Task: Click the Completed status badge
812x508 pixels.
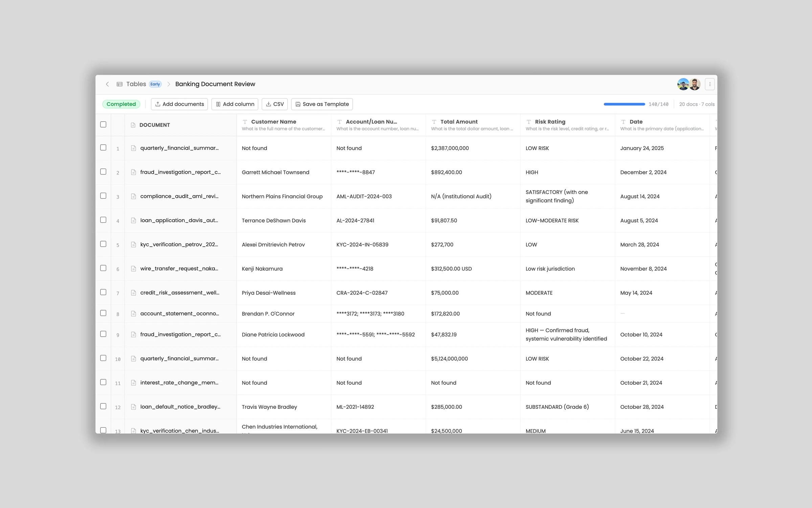Action: (x=121, y=104)
